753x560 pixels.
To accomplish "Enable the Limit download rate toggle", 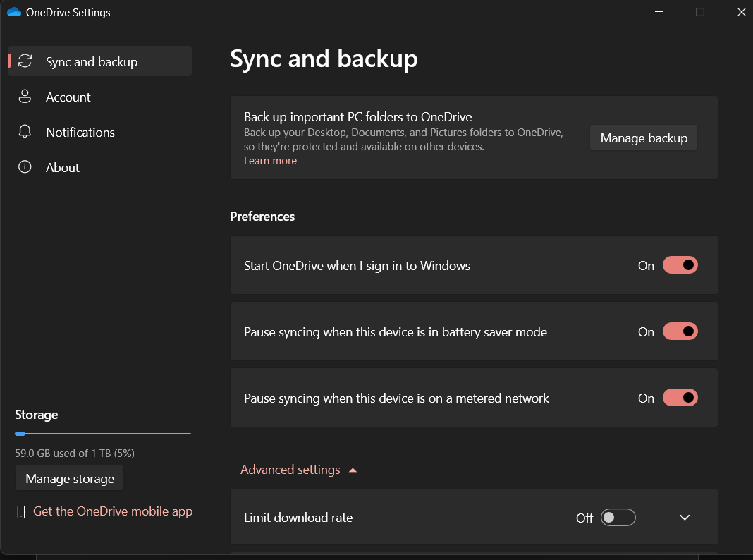I will tap(618, 518).
